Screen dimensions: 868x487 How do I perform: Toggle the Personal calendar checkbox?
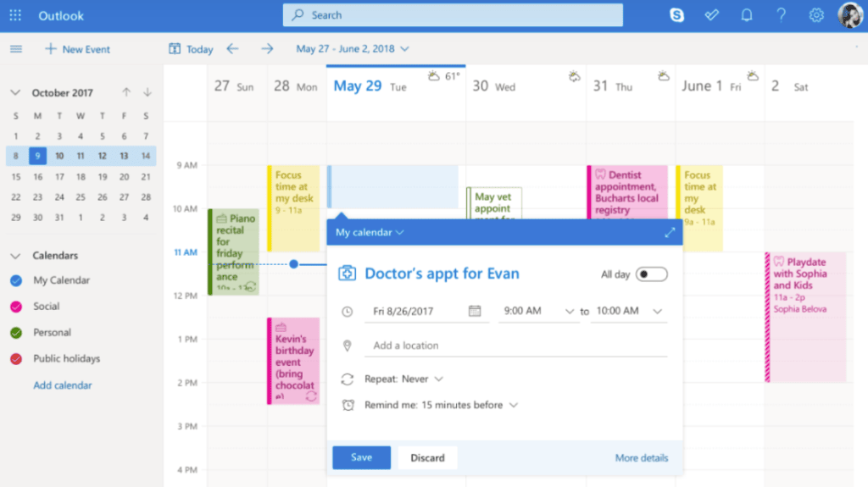(16, 333)
